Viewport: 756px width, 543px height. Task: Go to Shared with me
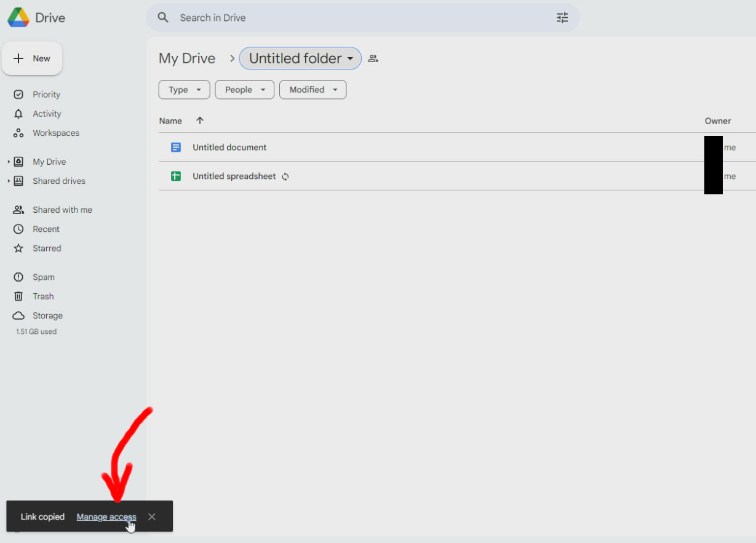(x=62, y=210)
